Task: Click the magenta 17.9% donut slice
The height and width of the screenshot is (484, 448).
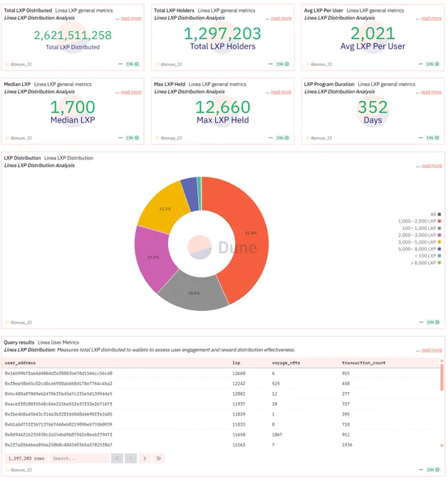Action: tap(153, 258)
